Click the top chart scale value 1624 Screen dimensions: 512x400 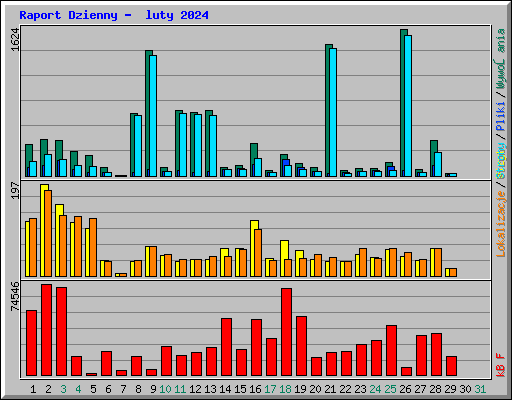pyautogui.click(x=15, y=40)
